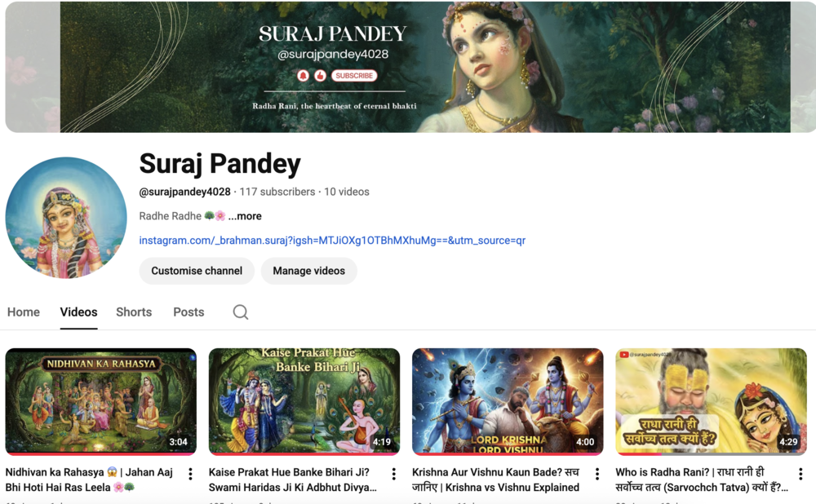The width and height of the screenshot is (816, 504).
Task: Select the Videos tab
Action: pyautogui.click(x=78, y=312)
